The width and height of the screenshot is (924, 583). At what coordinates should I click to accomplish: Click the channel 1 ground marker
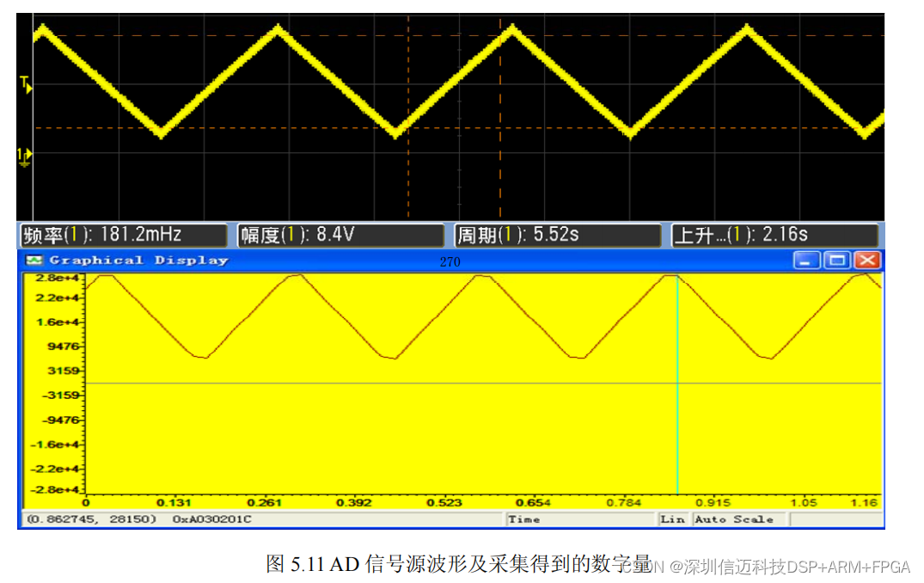coord(24,155)
